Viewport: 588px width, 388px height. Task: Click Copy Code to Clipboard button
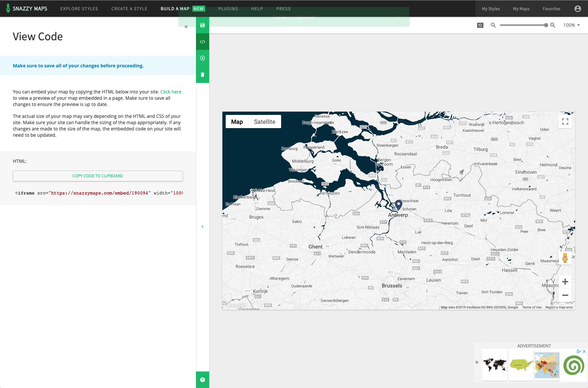pos(98,176)
